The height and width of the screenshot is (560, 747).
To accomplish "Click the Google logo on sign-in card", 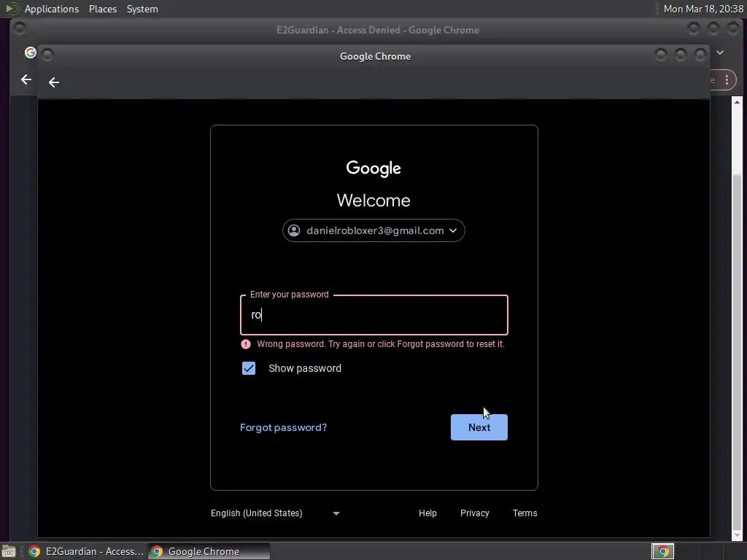I will tap(373, 168).
